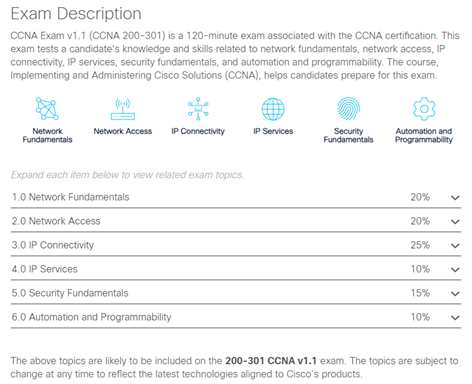Click the Network Access label under icon

pos(123,131)
